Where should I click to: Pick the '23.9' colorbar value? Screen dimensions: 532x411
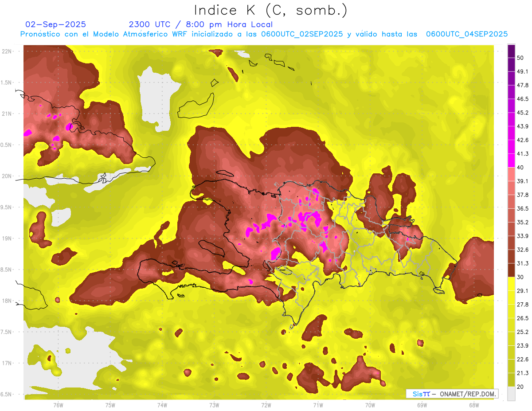[x=523, y=345]
